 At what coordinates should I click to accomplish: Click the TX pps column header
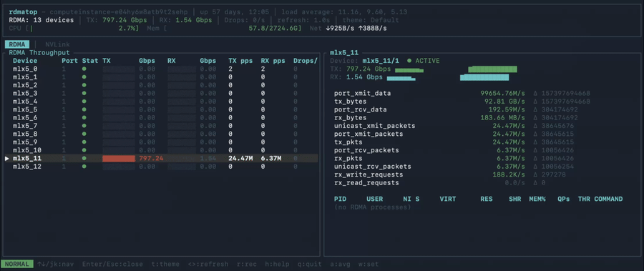(x=240, y=61)
